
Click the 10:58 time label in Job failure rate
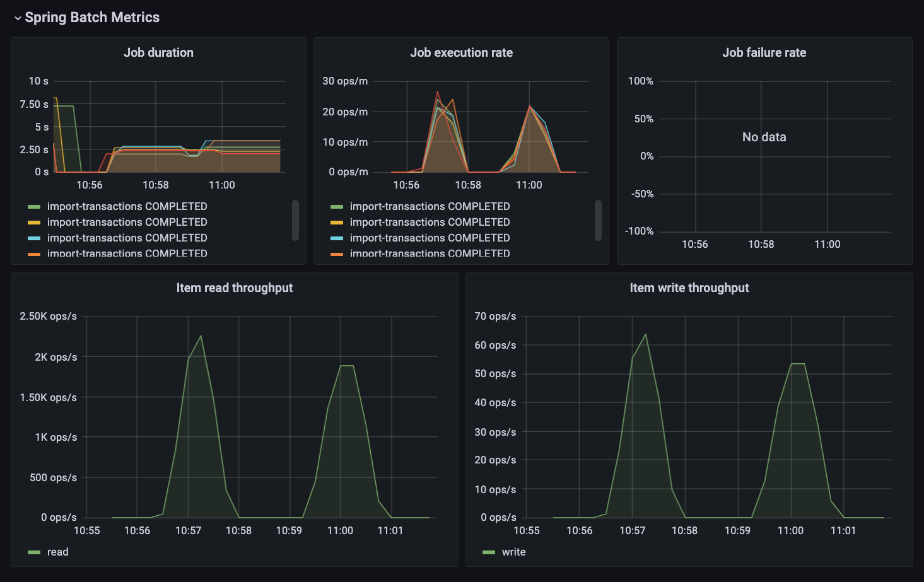pyautogui.click(x=761, y=244)
